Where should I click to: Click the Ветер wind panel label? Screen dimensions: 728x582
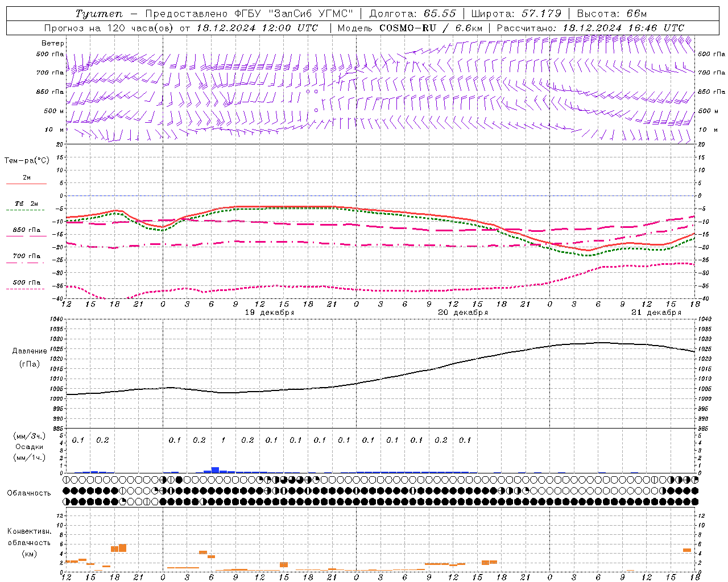pyautogui.click(x=53, y=43)
